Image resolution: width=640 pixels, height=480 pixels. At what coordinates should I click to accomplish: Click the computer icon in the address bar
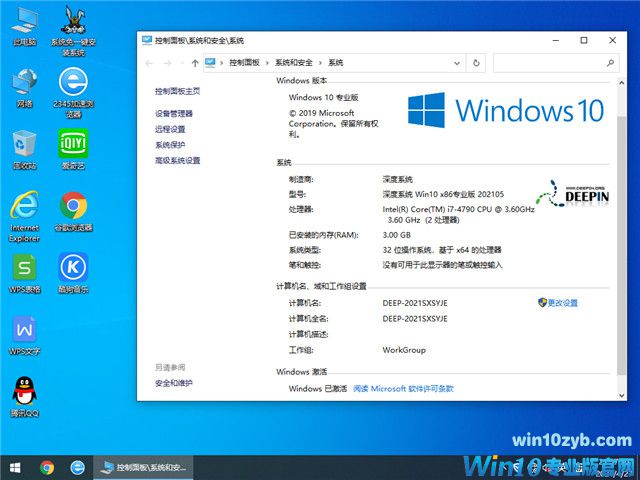tap(210, 62)
